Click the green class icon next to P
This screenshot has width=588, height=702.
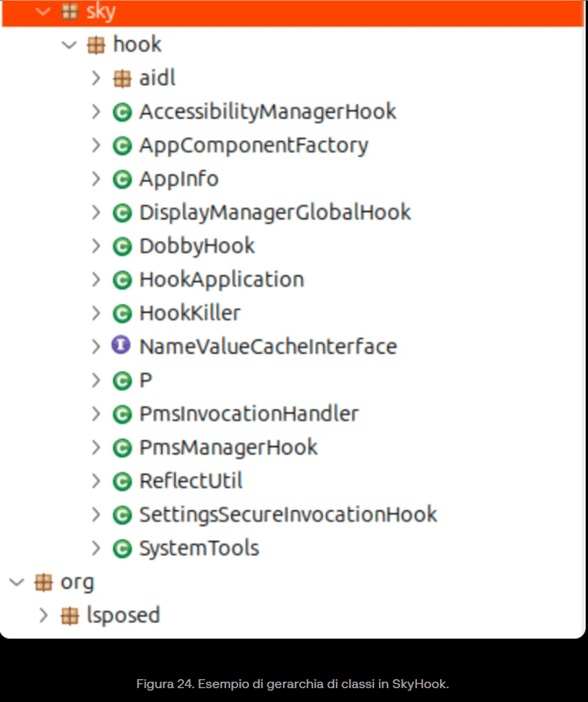coord(122,380)
